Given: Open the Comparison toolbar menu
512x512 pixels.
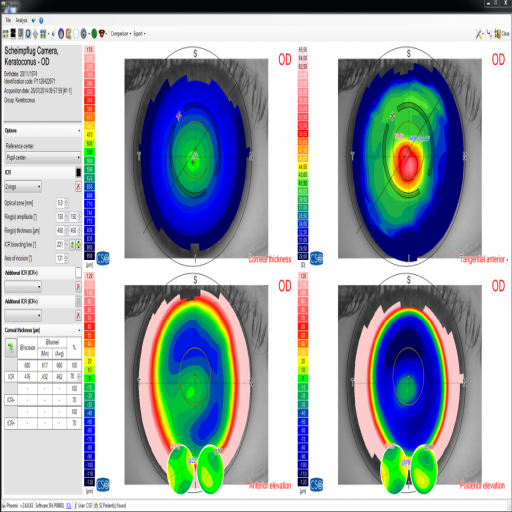Looking at the screenshot, I should point(121,34).
